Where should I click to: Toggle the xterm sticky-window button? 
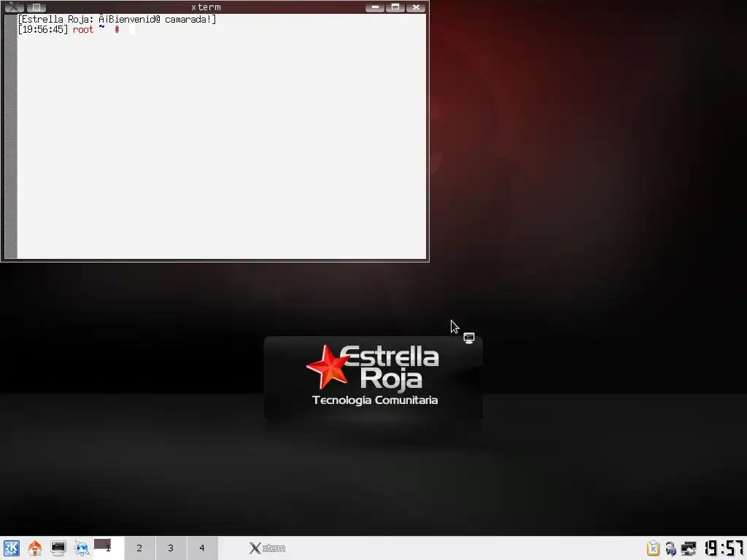click(36, 7)
